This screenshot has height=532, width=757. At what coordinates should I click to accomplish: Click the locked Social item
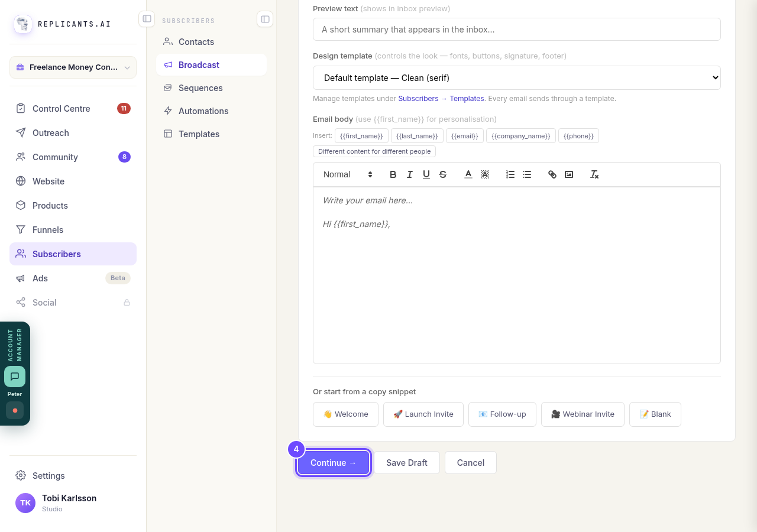click(73, 303)
